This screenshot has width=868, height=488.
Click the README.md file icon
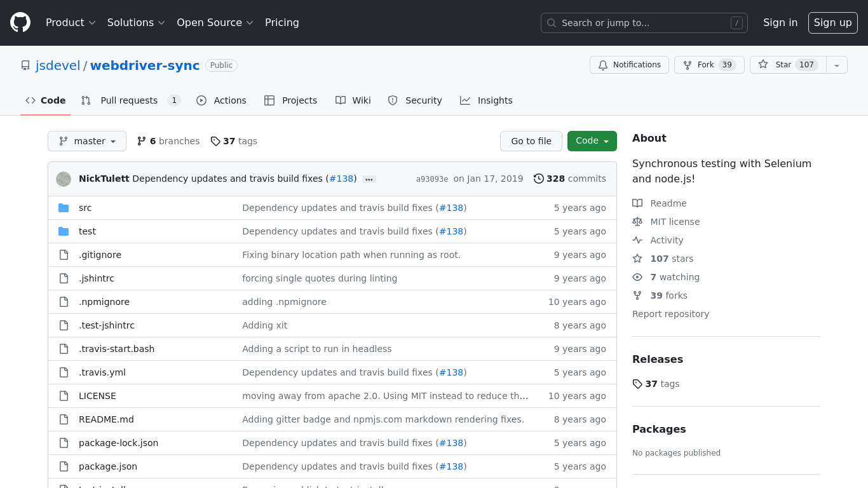[64, 419]
